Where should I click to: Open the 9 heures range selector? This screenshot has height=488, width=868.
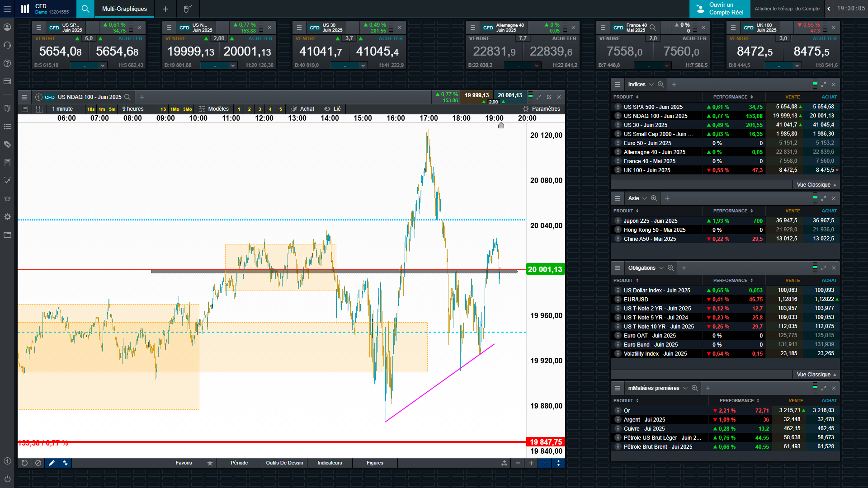tap(133, 109)
